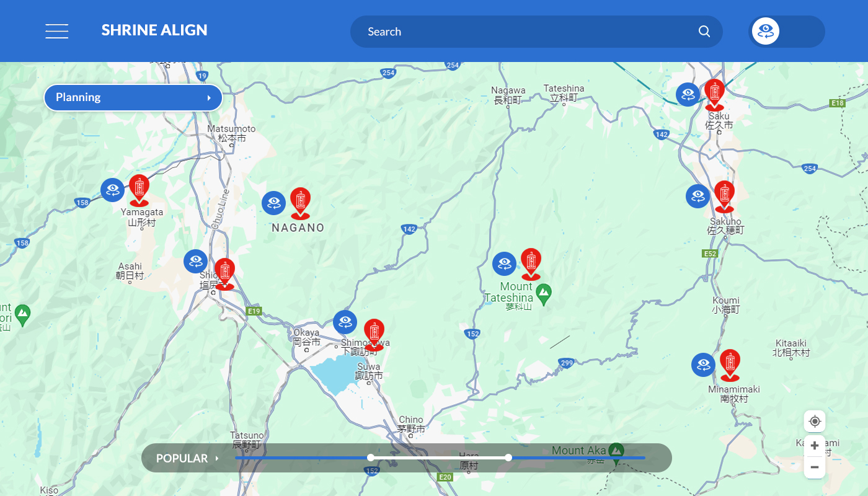This screenshot has width=868, height=496.
Task: Select the red shrine pin near Yamagata
Action: (x=139, y=189)
